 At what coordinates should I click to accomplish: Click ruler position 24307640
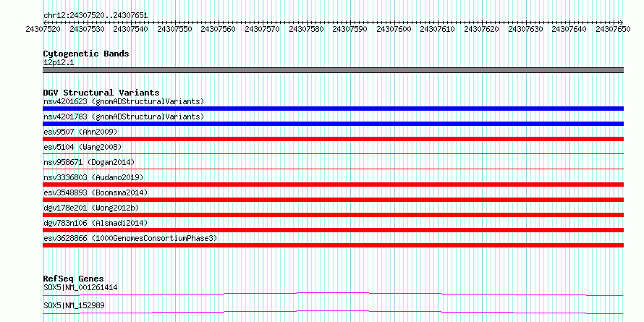[x=569, y=29]
